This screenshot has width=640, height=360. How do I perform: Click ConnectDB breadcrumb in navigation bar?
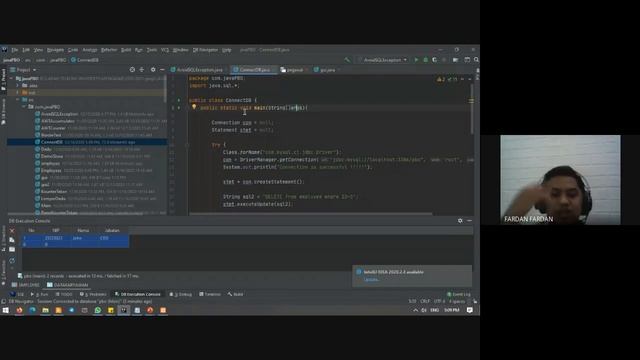(x=85, y=60)
